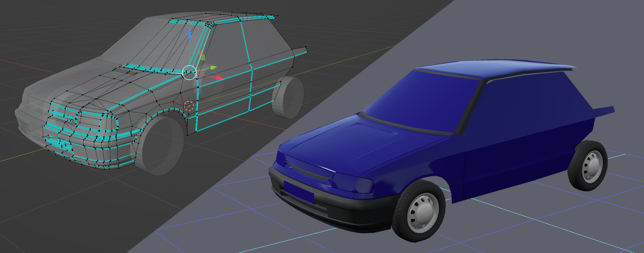The image size is (644, 253).
Task: Click the blue Z-axis move gizmo arrow
Action: (190, 34)
